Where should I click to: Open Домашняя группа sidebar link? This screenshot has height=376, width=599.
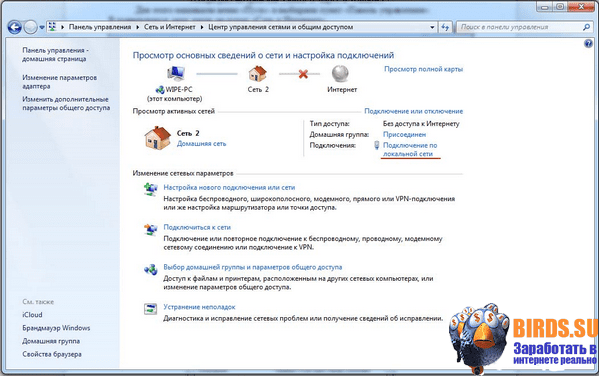51,341
